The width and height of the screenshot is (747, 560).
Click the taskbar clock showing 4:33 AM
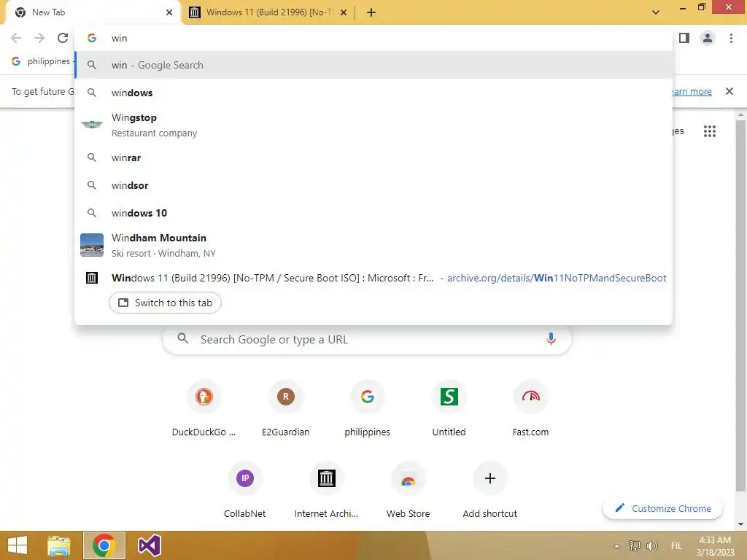pos(715,546)
